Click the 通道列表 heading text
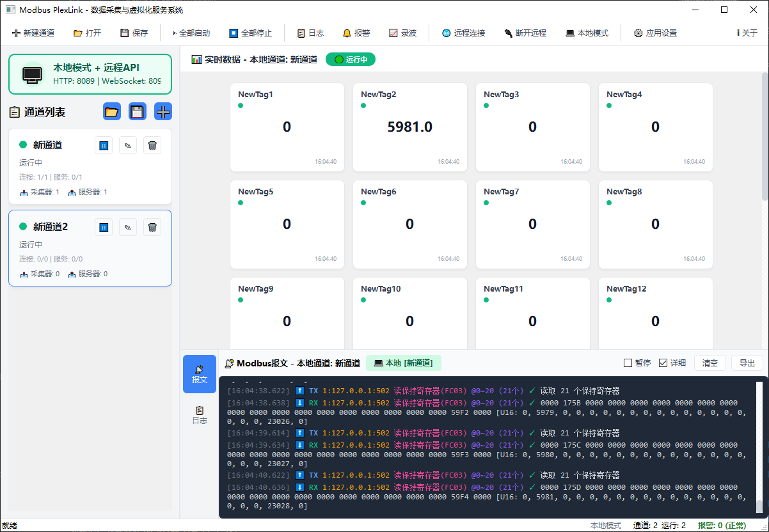 [x=45, y=113]
